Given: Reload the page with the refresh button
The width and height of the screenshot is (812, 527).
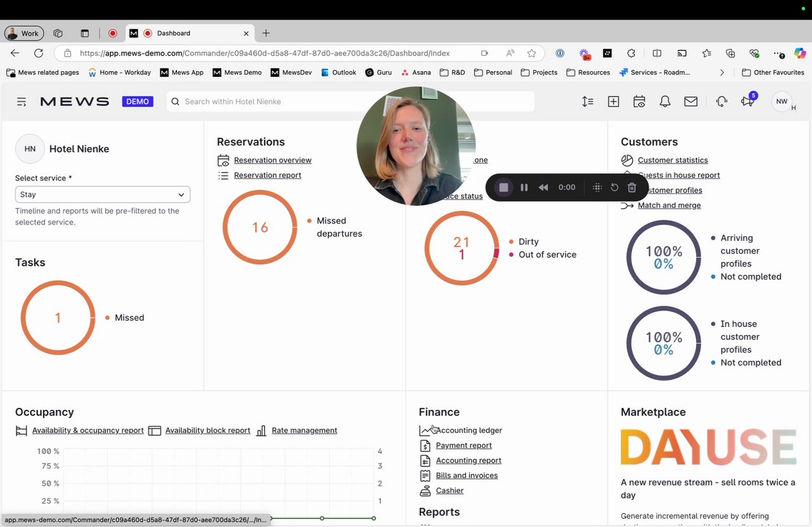Looking at the screenshot, I should point(39,54).
